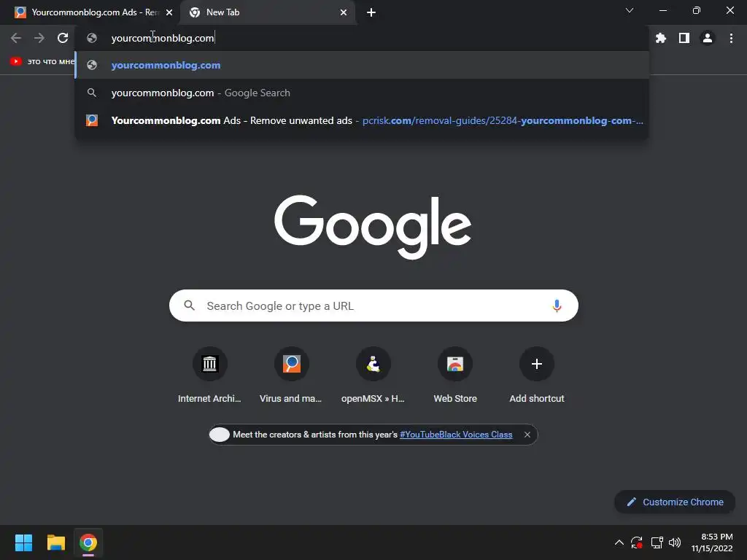Click the magnifier icon in the Google search box
Image resolution: width=747 pixels, height=560 pixels.
pos(189,306)
